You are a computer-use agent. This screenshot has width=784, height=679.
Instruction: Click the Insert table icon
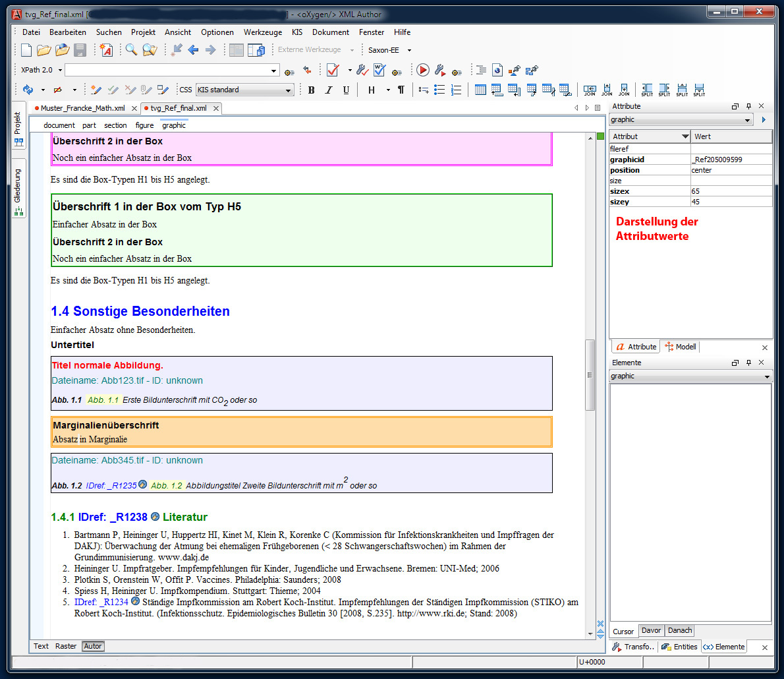tap(480, 90)
